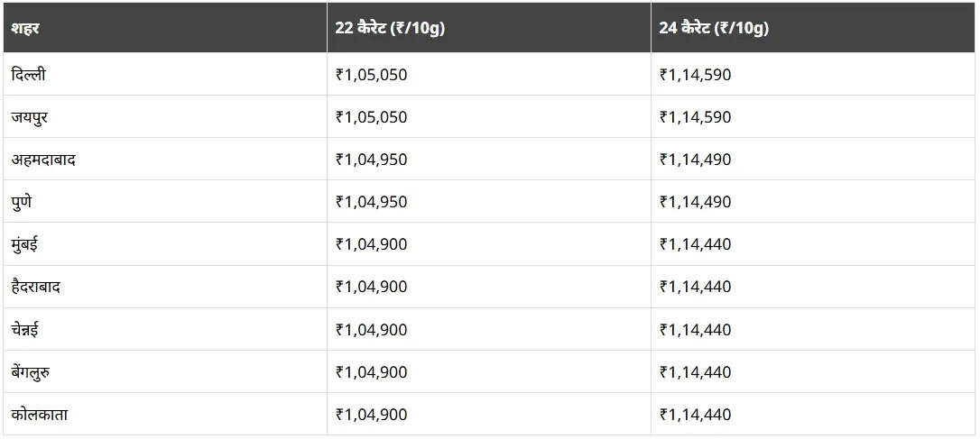This screenshot has height=439, width=980.
Task: Click जयपुर 24 carat price ₹1,14,590
Action: click(695, 117)
